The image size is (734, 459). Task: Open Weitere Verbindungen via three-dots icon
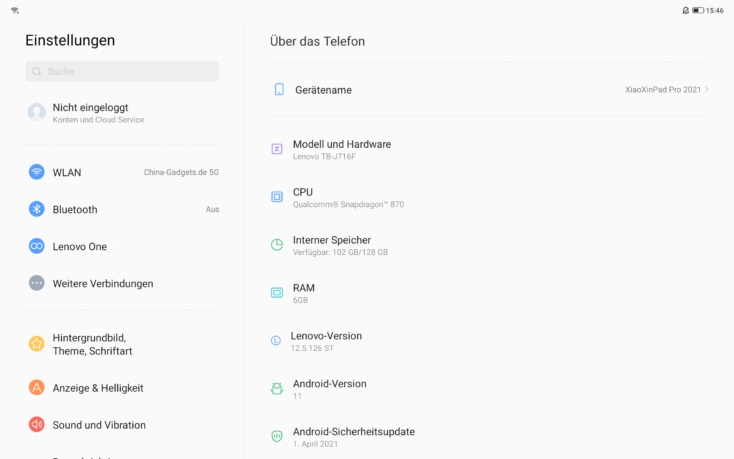(x=37, y=283)
